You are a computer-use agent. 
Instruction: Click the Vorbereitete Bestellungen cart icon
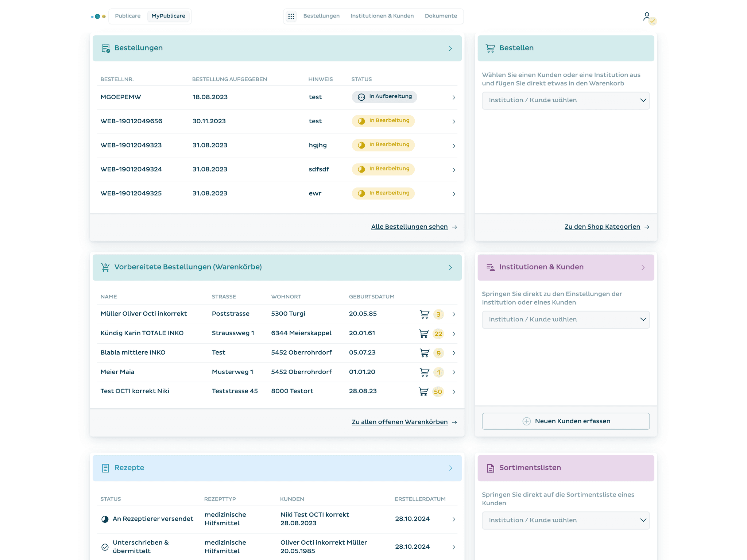(x=105, y=267)
